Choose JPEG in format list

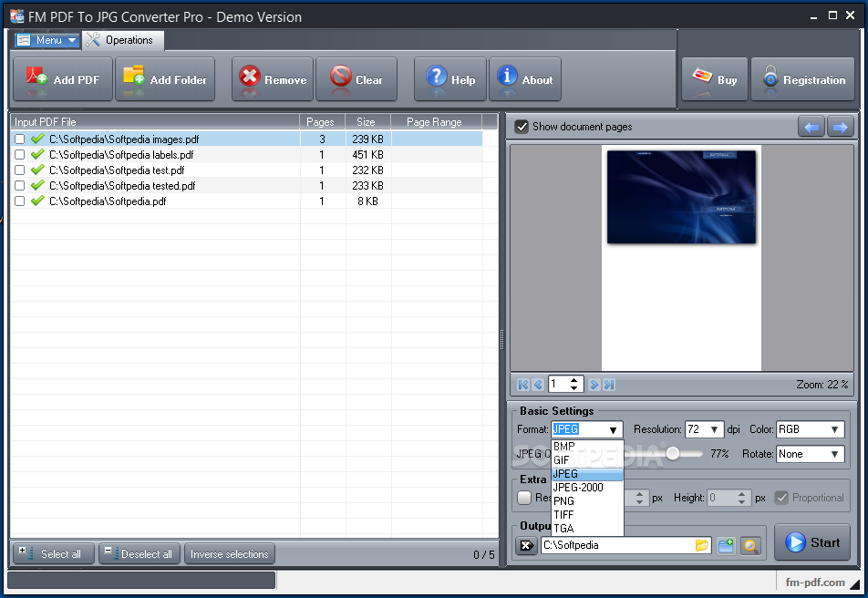[587, 474]
